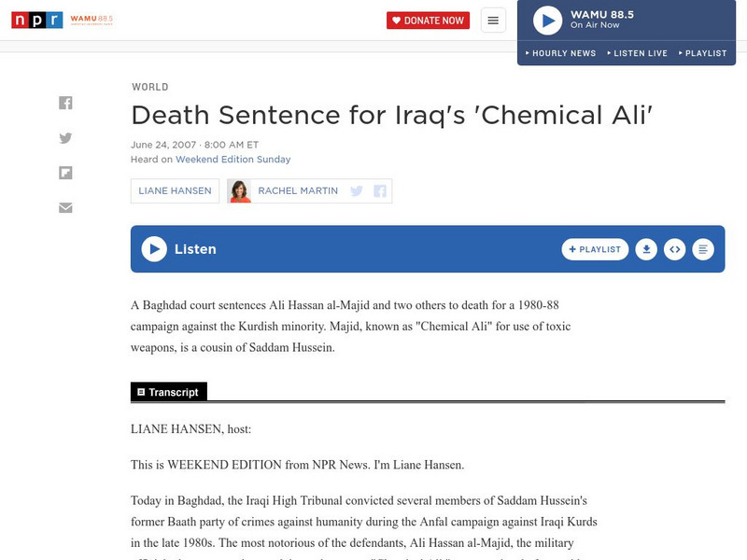Share article on Facebook from sidebar
Image resolution: width=747 pixels, height=560 pixels.
65,103
